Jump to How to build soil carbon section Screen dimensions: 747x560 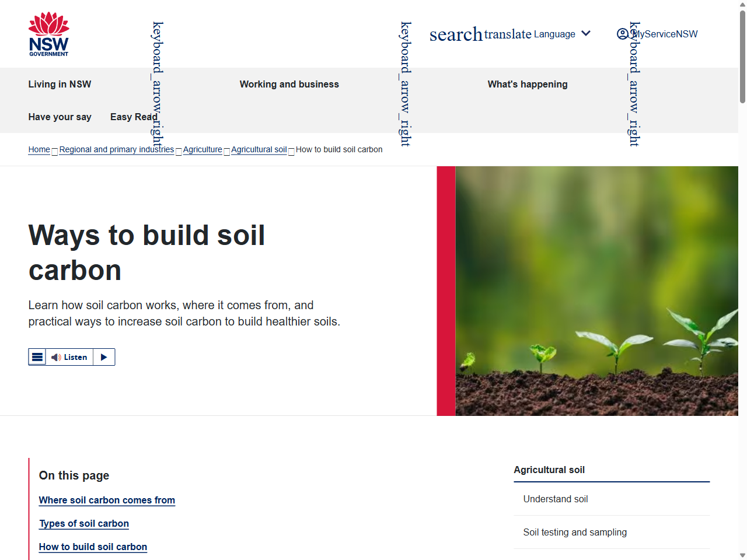93,547
